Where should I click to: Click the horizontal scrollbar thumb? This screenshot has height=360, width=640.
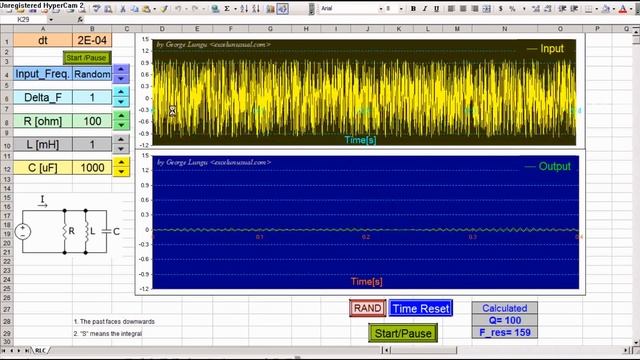424,350
